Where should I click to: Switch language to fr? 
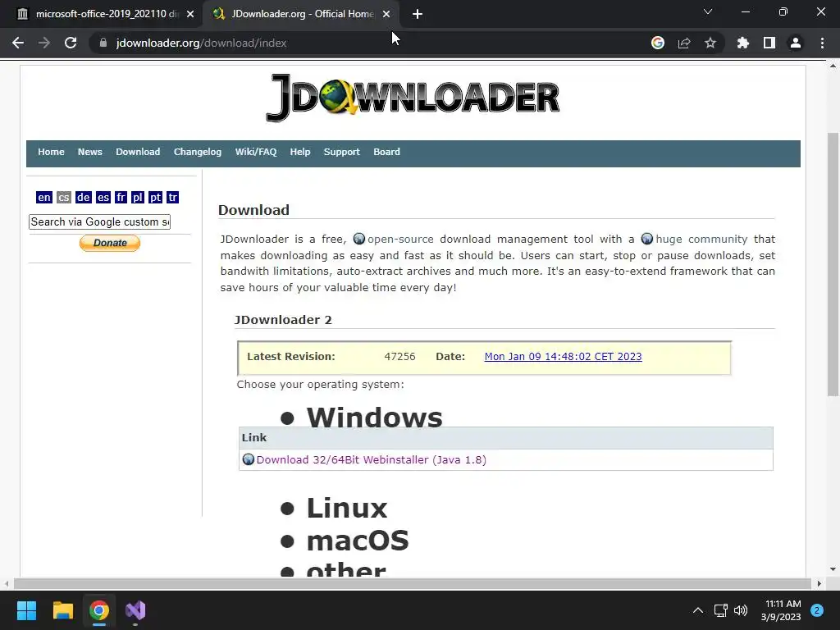click(121, 197)
